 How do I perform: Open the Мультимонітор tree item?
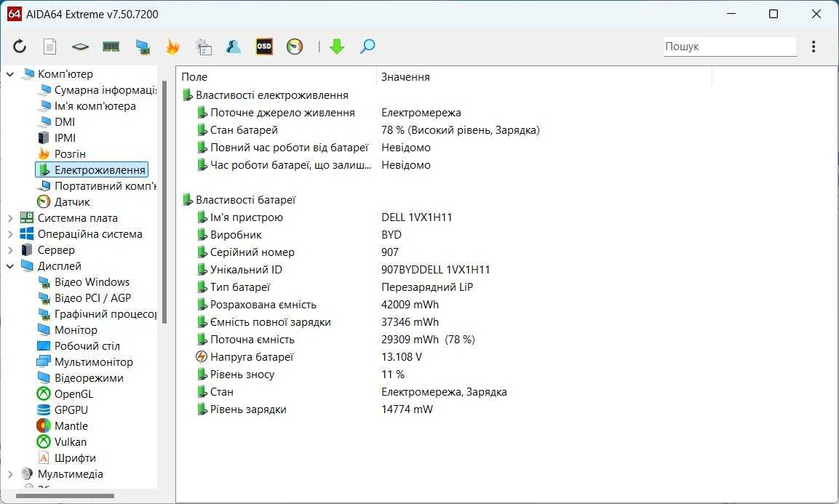85,362
